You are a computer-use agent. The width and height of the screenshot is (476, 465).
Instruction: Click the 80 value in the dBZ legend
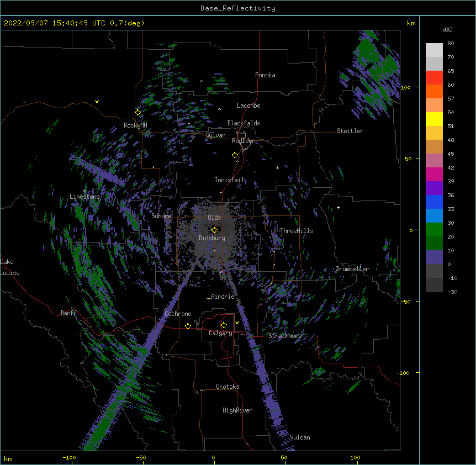pyautogui.click(x=451, y=44)
